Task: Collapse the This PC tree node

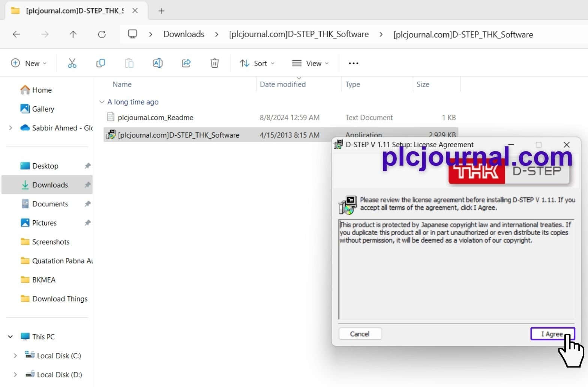Action: pyautogui.click(x=10, y=336)
